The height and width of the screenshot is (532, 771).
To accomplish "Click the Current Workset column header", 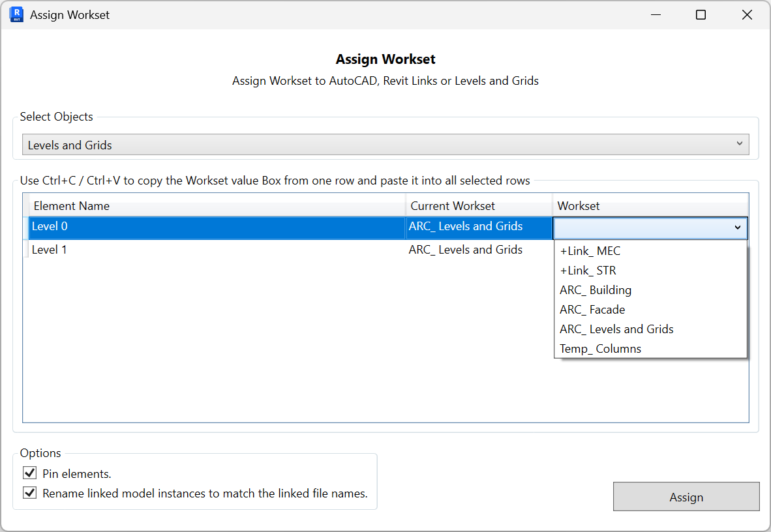I will point(452,205).
